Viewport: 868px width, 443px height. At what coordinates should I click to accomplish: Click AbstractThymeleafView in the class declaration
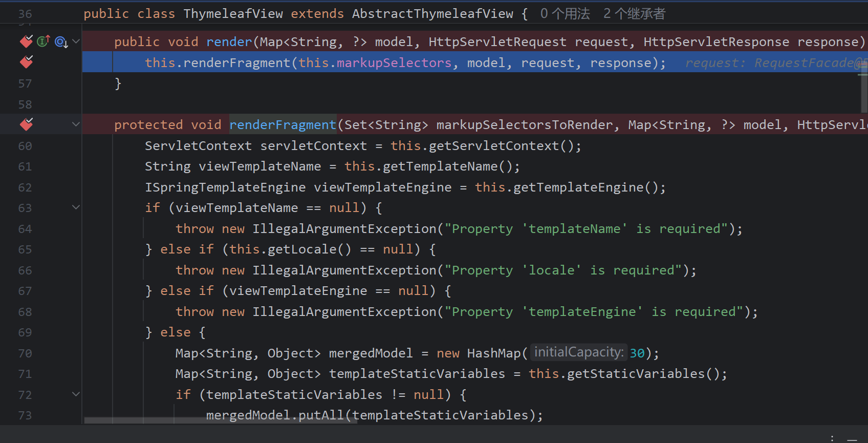click(432, 14)
